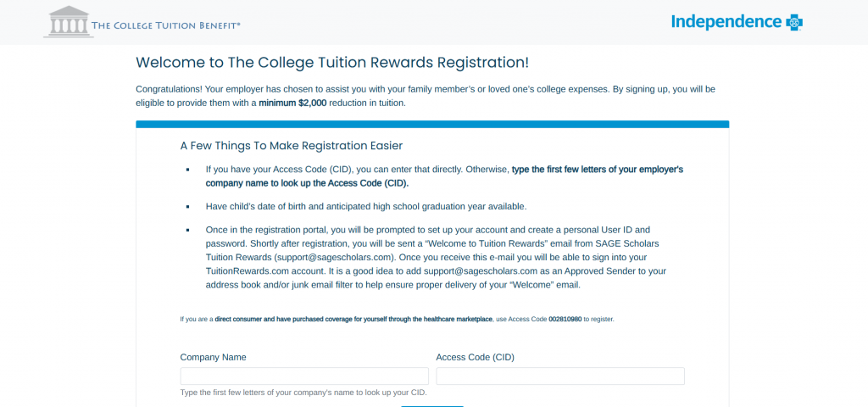Open The College Tuition Benefit wordmark
Screen dimensions: 868x407
coord(166,25)
